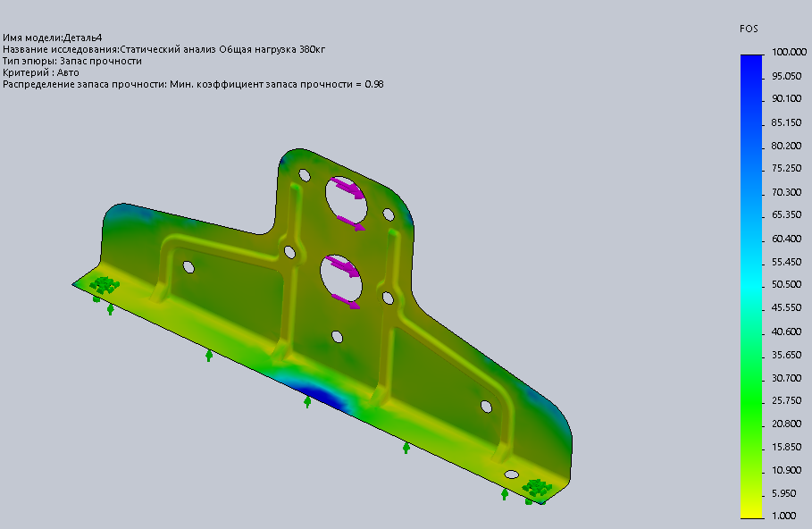Image resolution: width=812 pixels, height=529 pixels.
Task: Select legend value 25.750
Action: click(x=787, y=400)
